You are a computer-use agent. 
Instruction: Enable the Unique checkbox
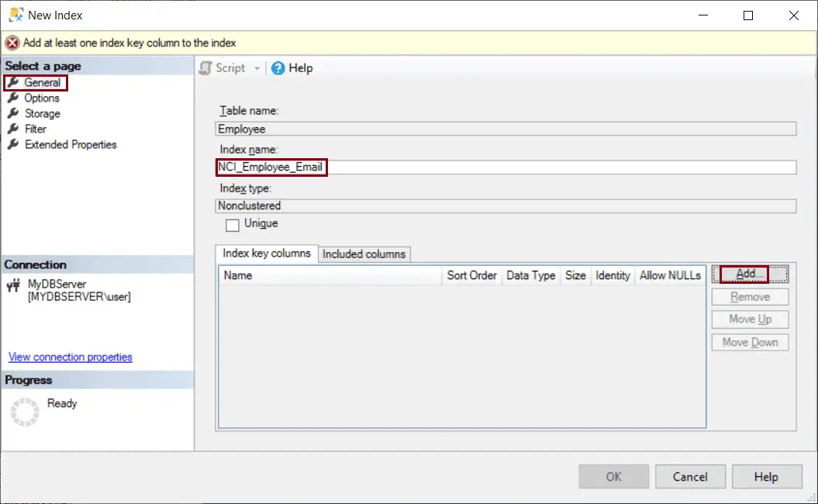click(x=233, y=225)
